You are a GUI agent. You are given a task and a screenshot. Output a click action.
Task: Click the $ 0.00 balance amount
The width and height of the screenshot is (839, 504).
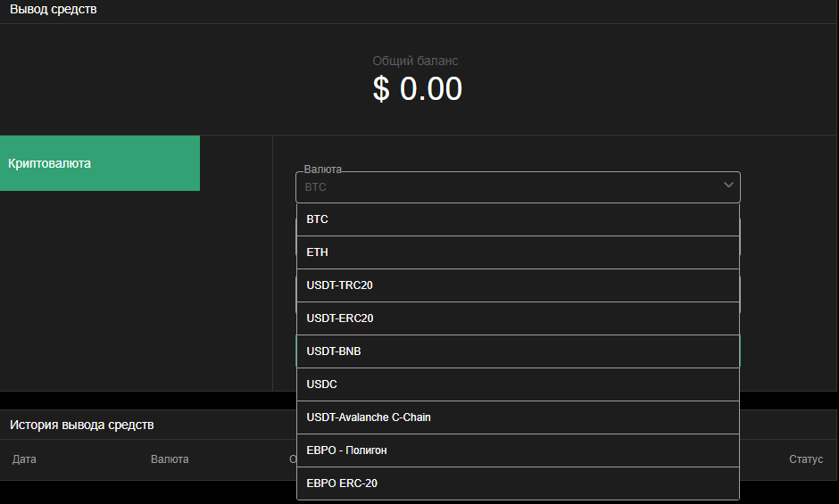click(418, 89)
